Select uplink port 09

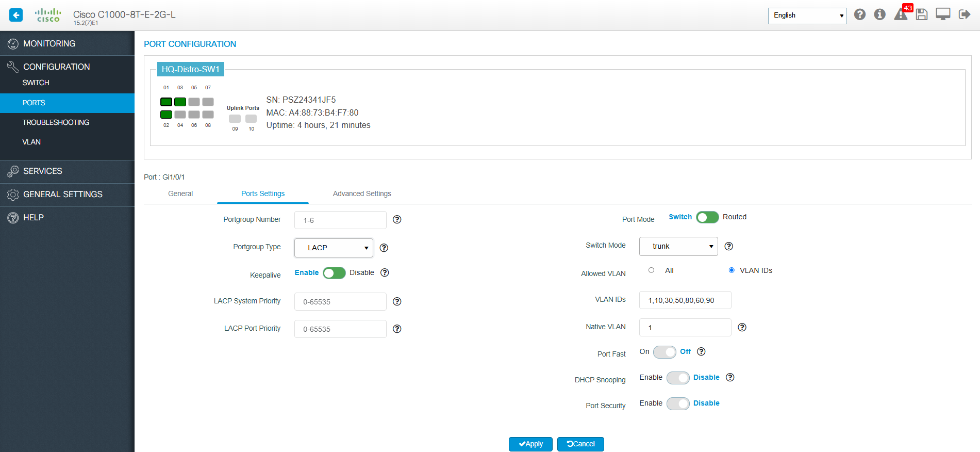pos(235,119)
